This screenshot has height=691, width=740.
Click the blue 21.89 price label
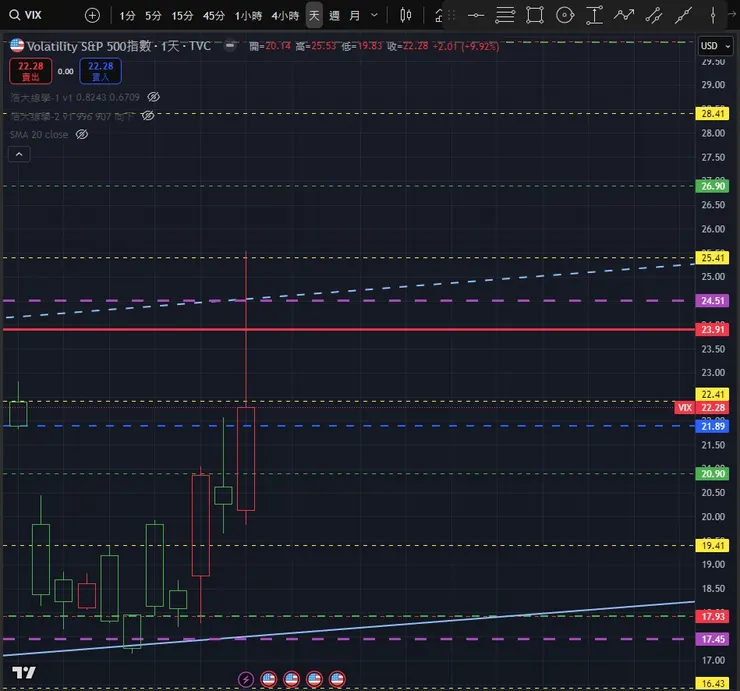(x=712, y=426)
